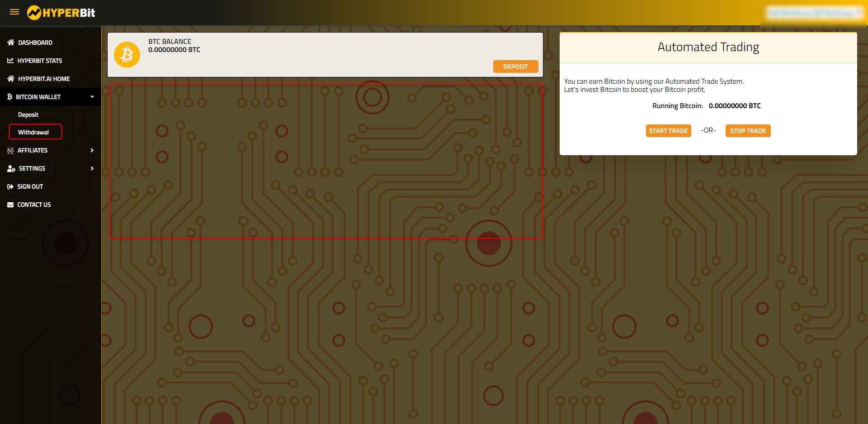Open the hamburger menu icon
868x424 pixels.
tap(14, 12)
